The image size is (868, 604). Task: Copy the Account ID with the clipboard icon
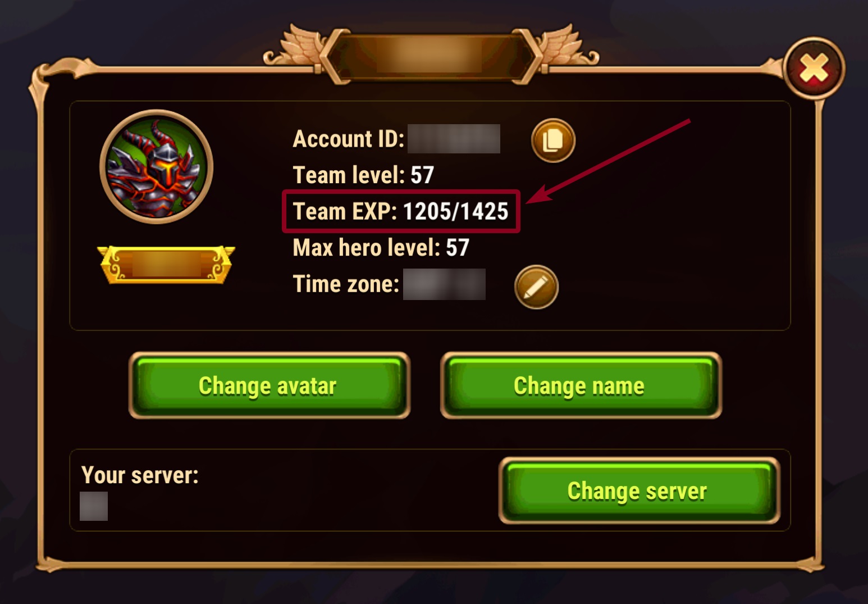point(553,140)
